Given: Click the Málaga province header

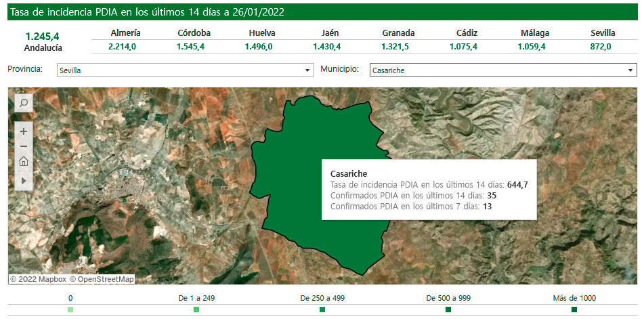Looking at the screenshot, I should tap(535, 33).
